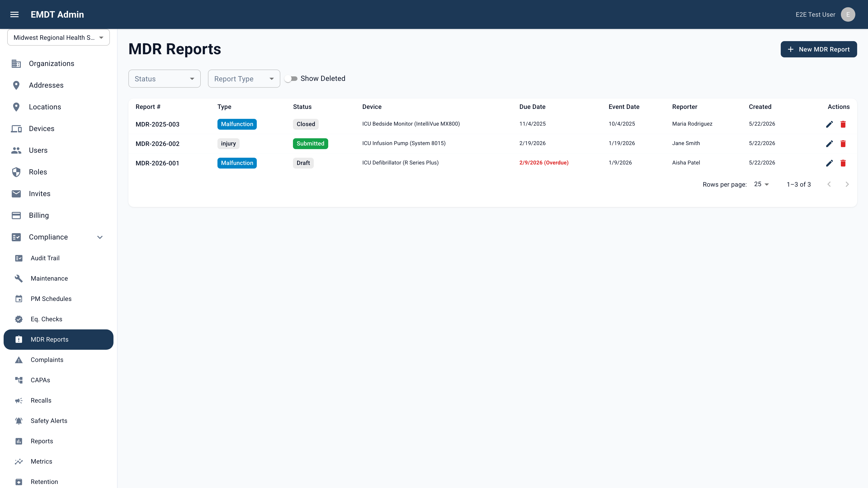
Task: Click the Maintenance wrench icon
Action: 19,279
